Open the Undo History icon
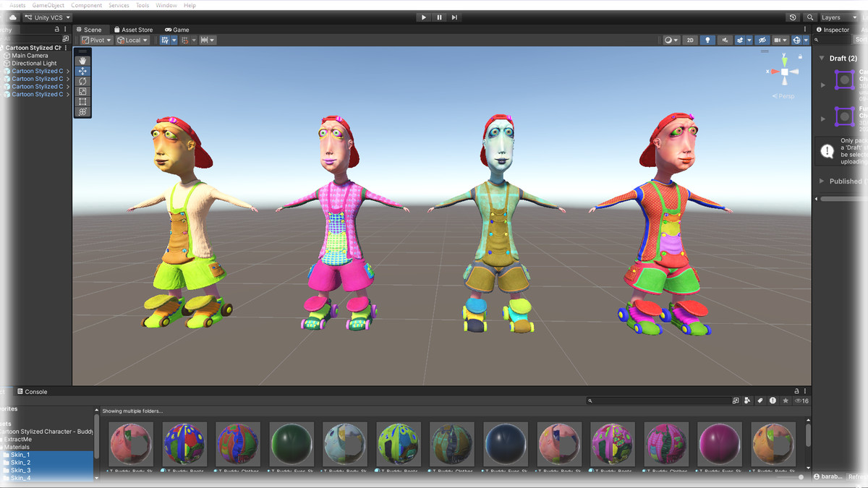 click(793, 17)
